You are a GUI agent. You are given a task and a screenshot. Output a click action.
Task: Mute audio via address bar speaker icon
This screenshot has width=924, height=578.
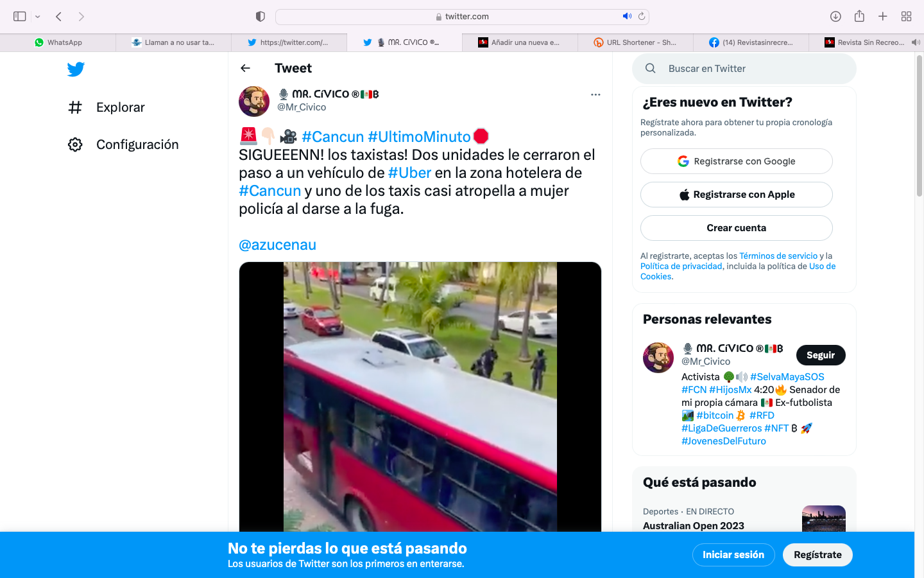(x=627, y=16)
